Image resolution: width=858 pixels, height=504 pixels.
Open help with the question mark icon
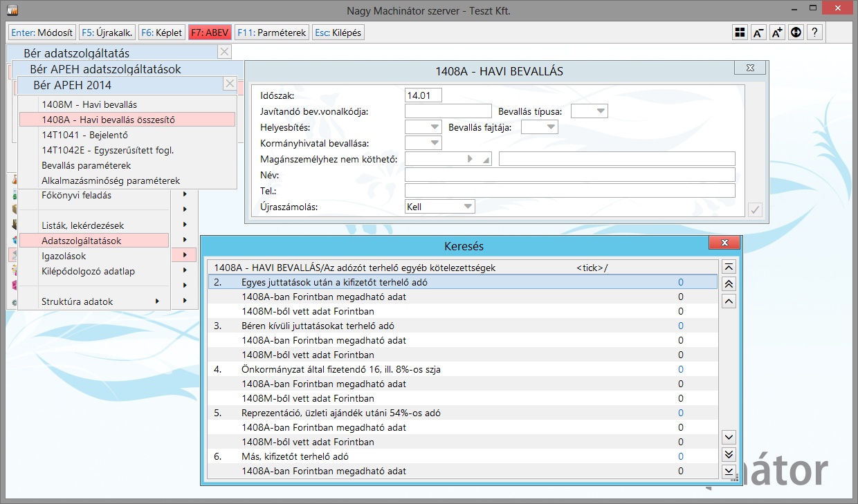tap(814, 32)
